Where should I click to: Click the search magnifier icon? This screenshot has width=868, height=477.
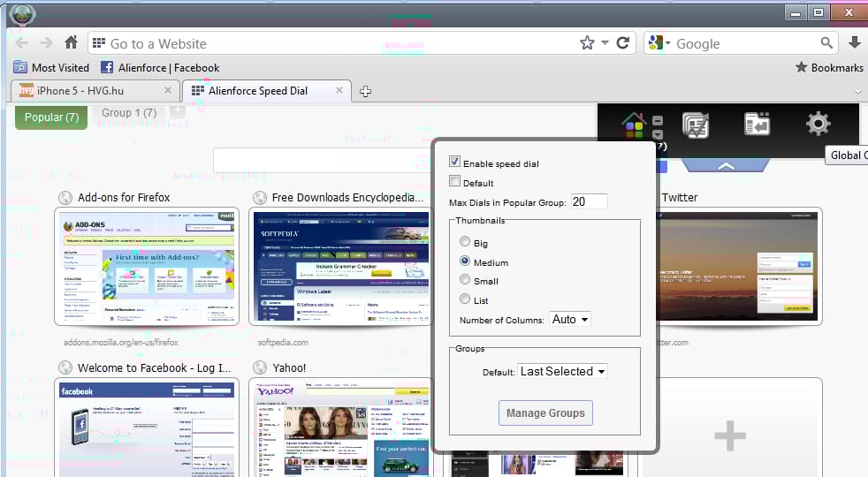coord(826,42)
